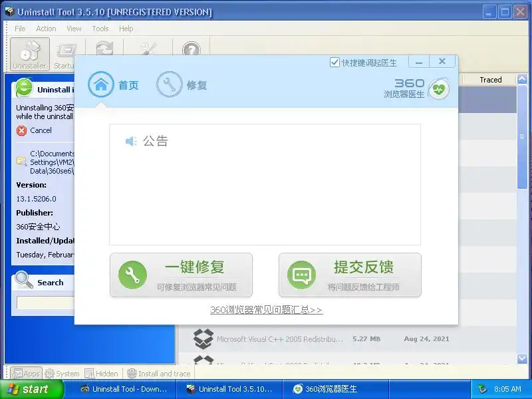Image resolution: width=532 pixels, height=399 pixels.
Task: Click the Aug 24, 2021 date cell
Action: click(426, 339)
